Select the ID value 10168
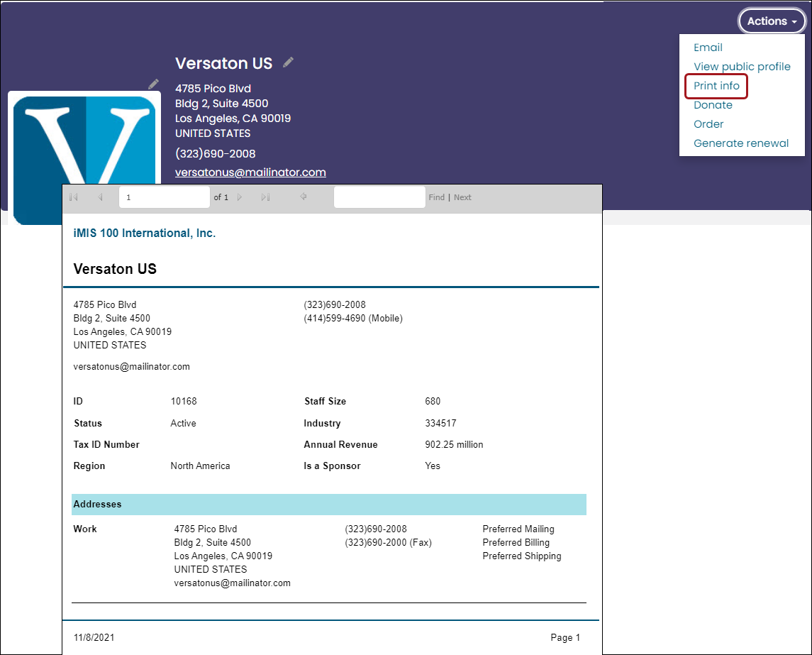 coord(184,401)
